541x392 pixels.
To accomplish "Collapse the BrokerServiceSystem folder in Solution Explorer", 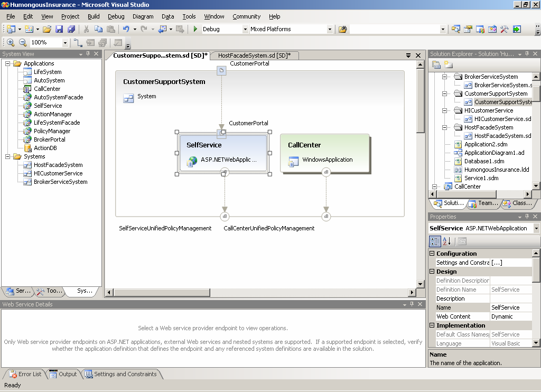I will click(445, 77).
